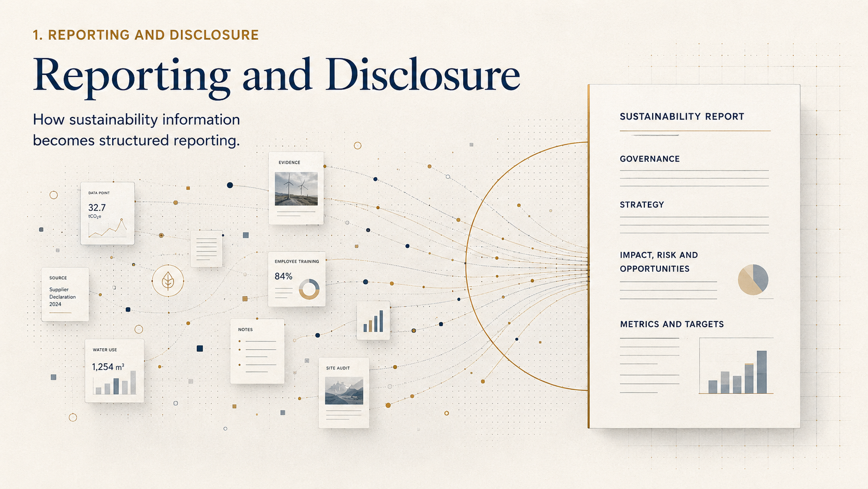Click "Supplier Declaration 2024" text
Screen dimensions: 868x489
pos(62,297)
